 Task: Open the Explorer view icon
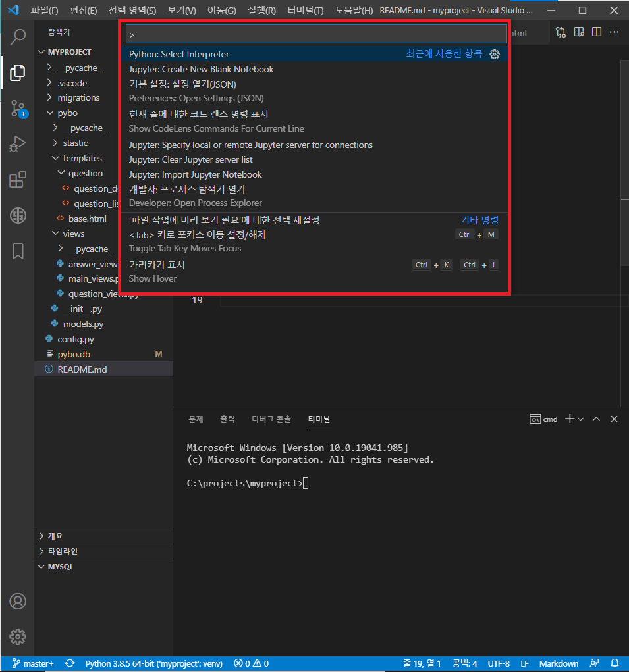[18, 72]
